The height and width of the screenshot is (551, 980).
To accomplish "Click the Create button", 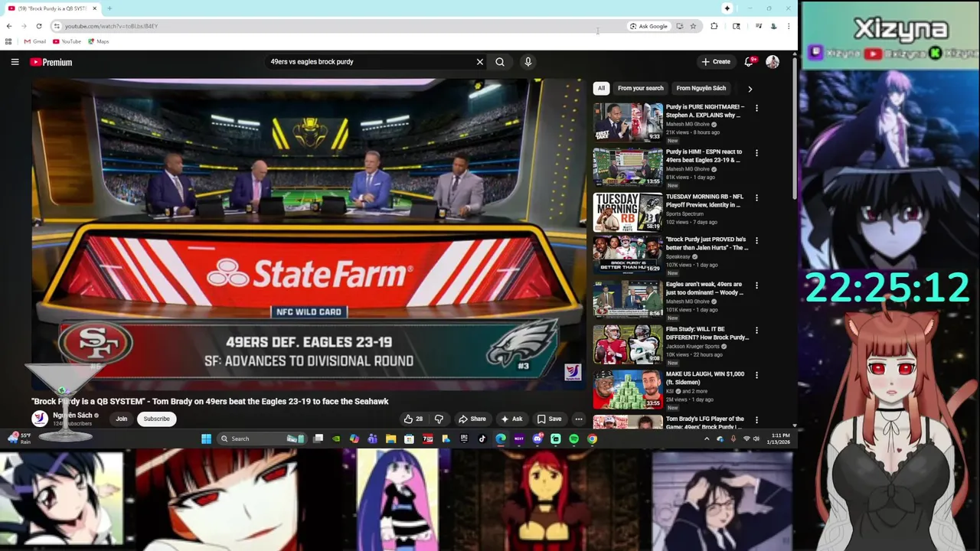I will pyautogui.click(x=716, y=62).
